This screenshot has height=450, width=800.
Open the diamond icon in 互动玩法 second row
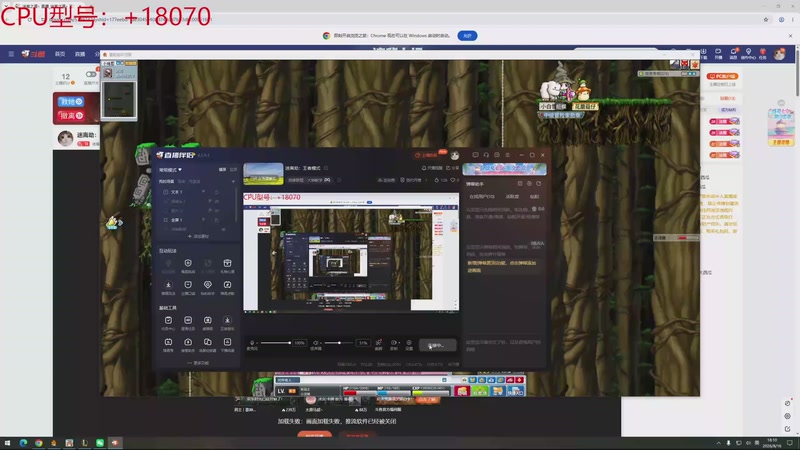[x=207, y=285]
